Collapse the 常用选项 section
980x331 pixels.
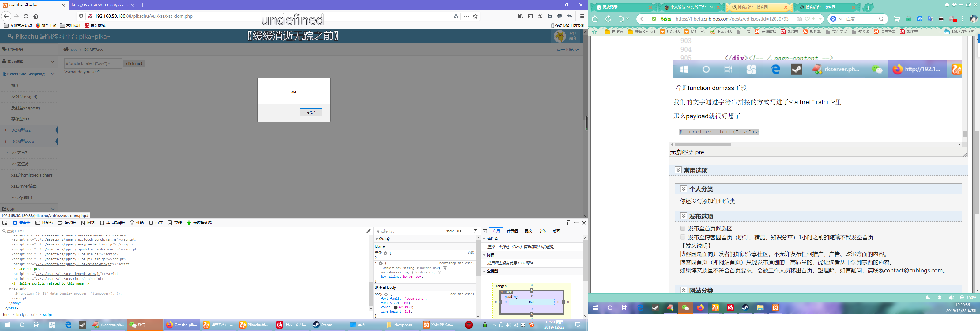[x=678, y=170]
